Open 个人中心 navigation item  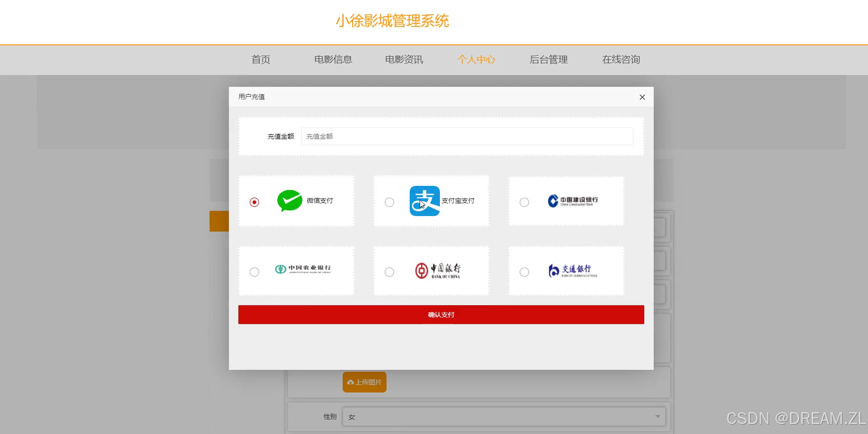(476, 59)
